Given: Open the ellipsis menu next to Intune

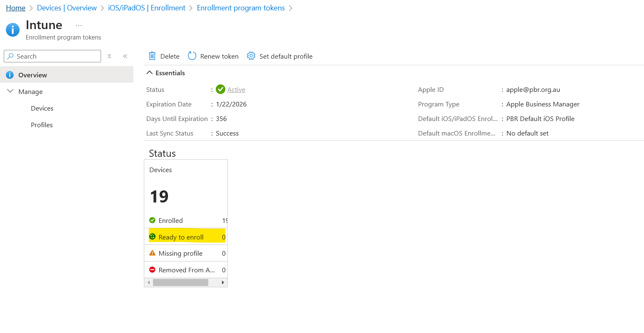Looking at the screenshot, I should (79, 25).
